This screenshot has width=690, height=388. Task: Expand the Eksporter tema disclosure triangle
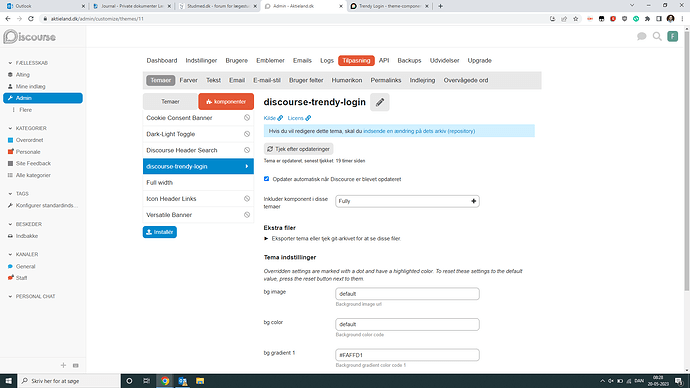pos(266,239)
